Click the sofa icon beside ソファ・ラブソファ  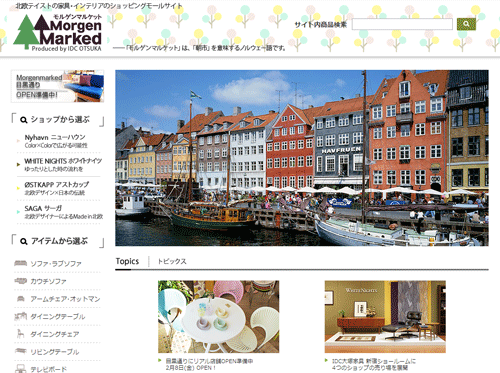21,263
